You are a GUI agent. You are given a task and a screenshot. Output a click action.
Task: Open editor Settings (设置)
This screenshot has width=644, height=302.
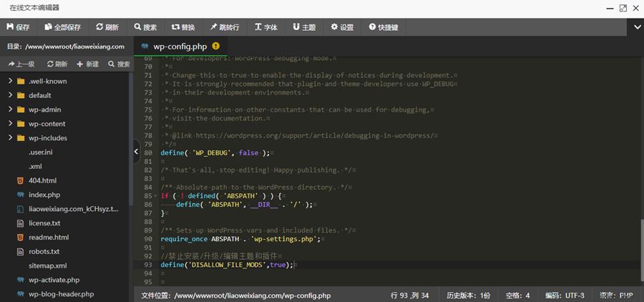(342, 27)
